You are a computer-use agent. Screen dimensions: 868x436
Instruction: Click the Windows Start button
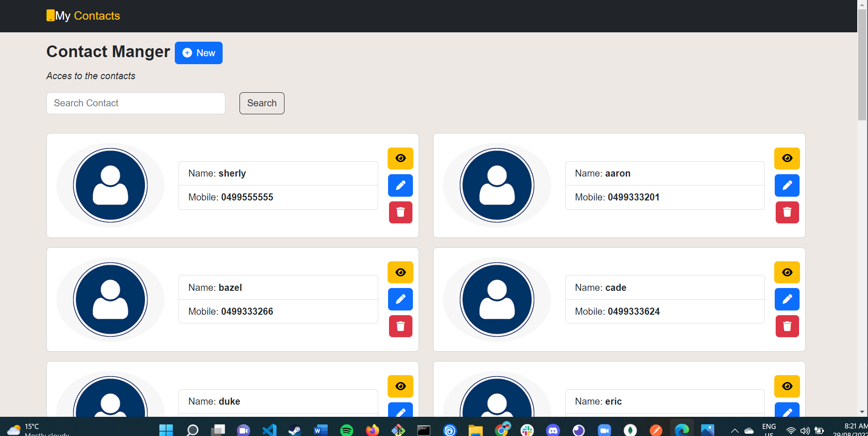point(166,429)
